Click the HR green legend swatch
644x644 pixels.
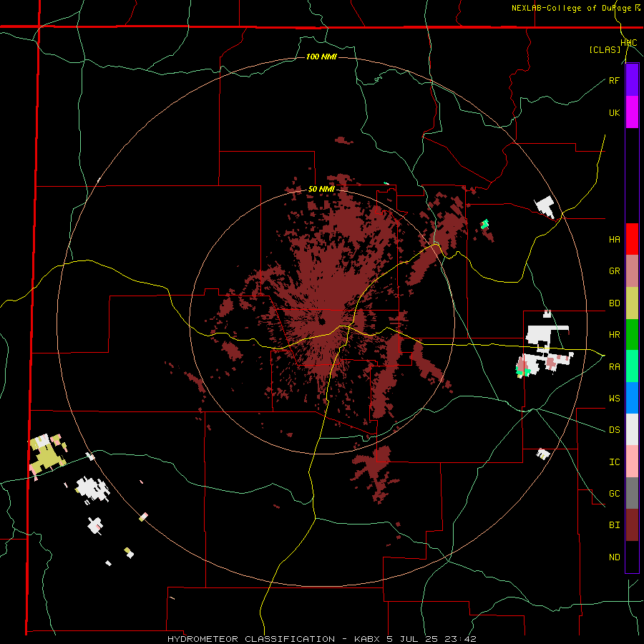tap(632, 334)
